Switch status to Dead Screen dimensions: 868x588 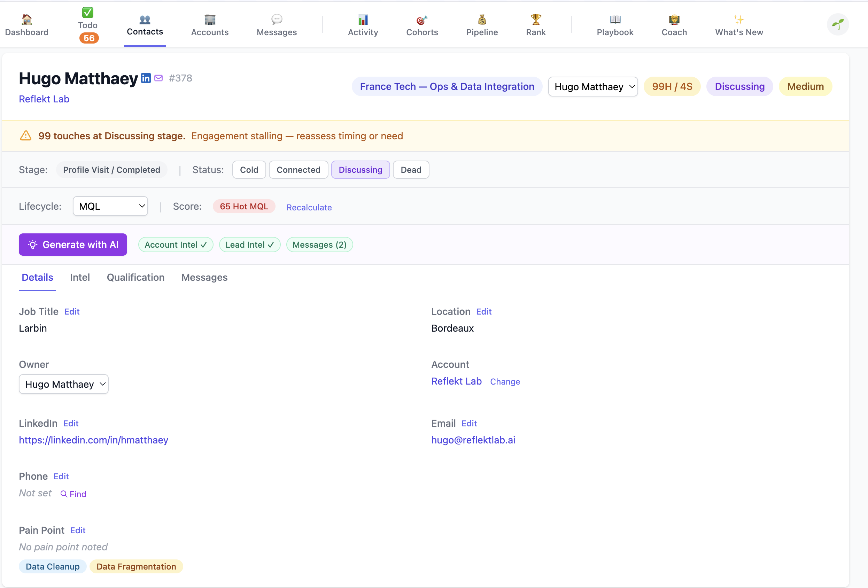click(x=411, y=170)
